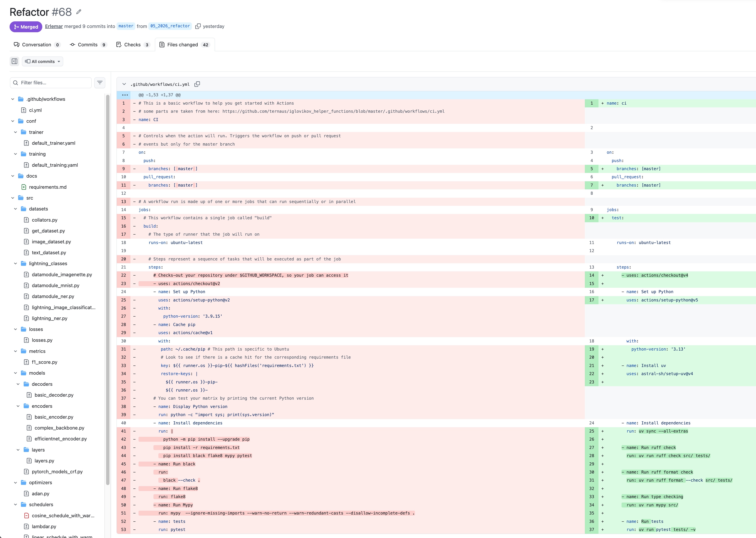Open pytorch_models_crf.py in the file tree
756x538 pixels.
click(57, 472)
